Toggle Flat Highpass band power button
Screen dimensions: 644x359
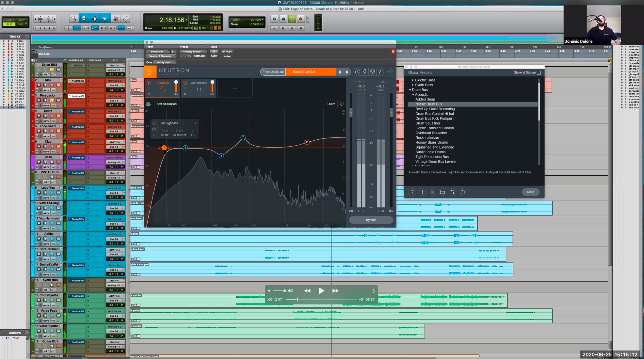[154, 123]
